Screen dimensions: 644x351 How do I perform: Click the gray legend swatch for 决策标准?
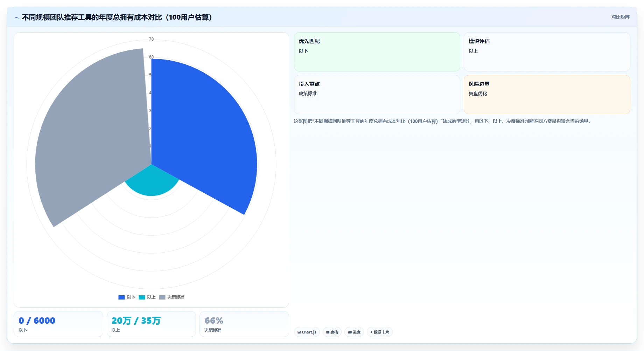pyautogui.click(x=162, y=297)
